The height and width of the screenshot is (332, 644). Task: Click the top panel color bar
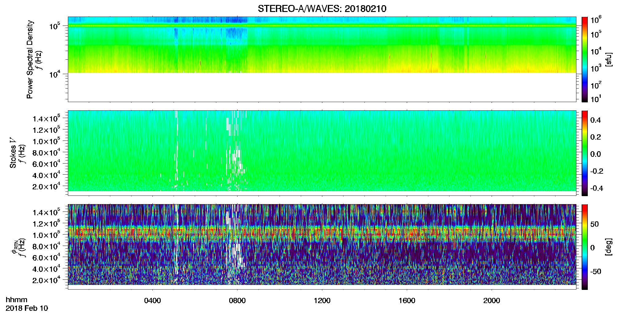click(x=585, y=59)
